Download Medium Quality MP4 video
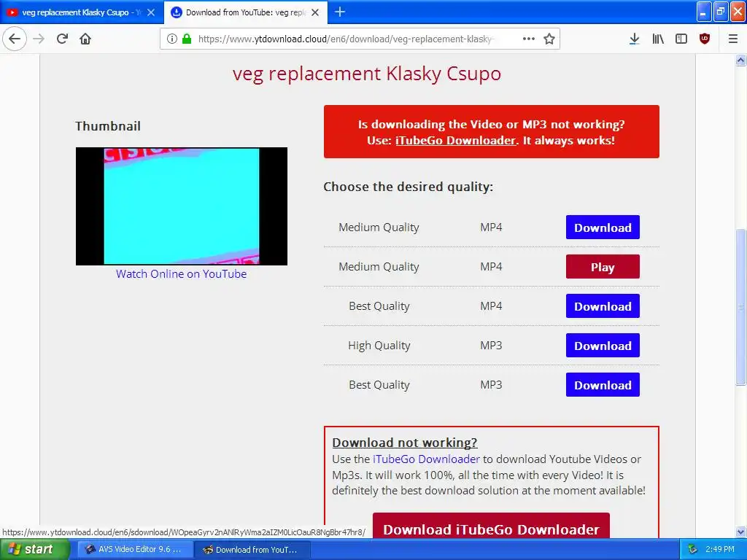The image size is (747, 560). click(603, 227)
